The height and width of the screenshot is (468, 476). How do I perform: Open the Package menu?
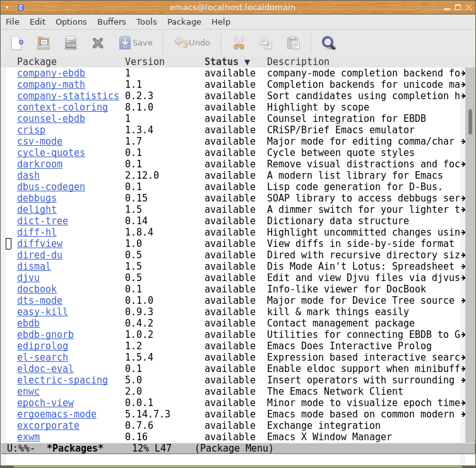[x=184, y=22]
